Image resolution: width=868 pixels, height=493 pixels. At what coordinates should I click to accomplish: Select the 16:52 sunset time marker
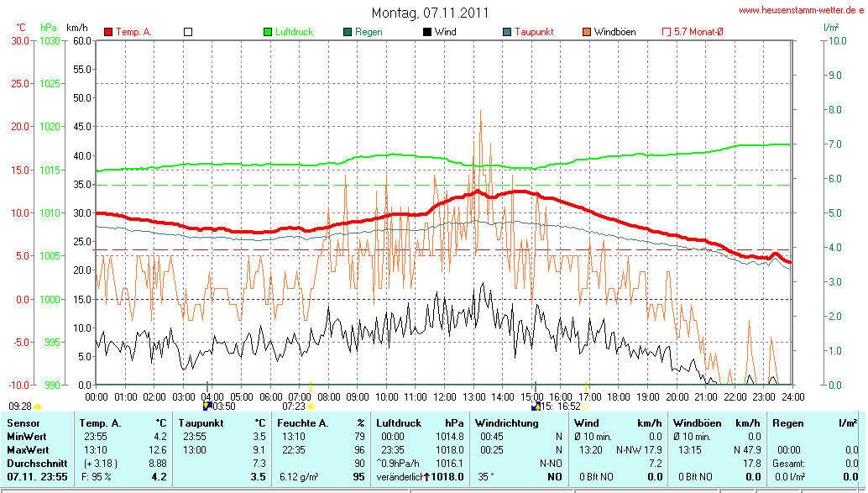click(x=563, y=406)
